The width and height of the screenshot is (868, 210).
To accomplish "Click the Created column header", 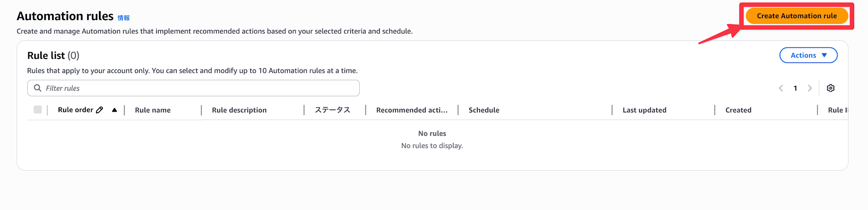I will (x=738, y=110).
